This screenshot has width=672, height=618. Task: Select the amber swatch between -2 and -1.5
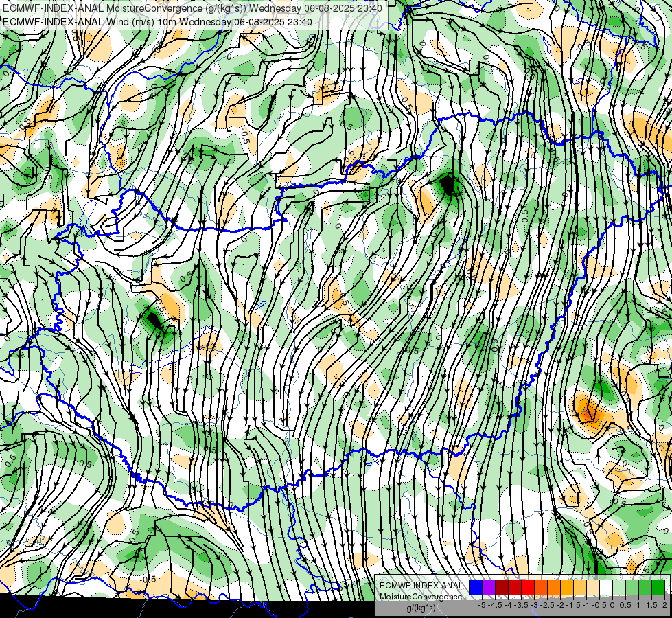[x=567, y=588]
